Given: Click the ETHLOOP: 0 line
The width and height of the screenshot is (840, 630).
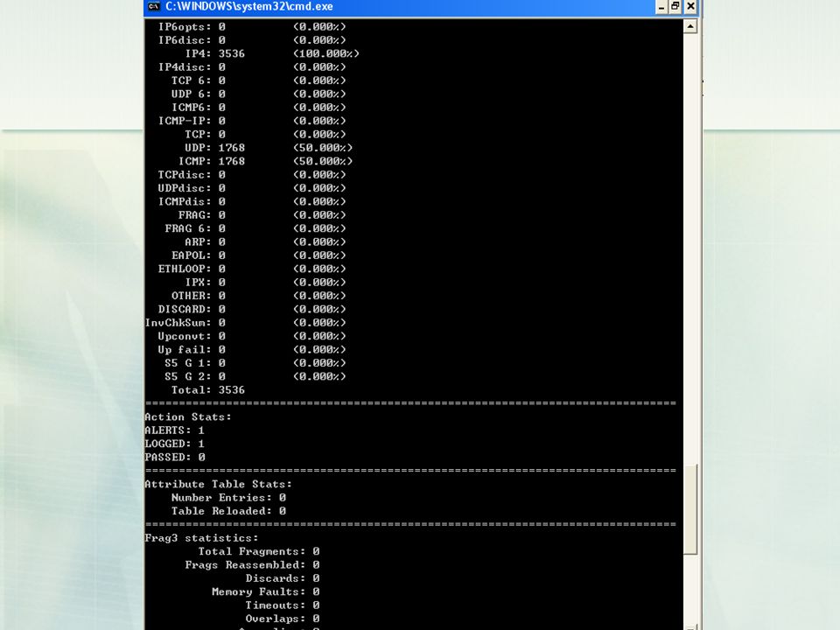Looking at the screenshot, I should tap(252, 269).
